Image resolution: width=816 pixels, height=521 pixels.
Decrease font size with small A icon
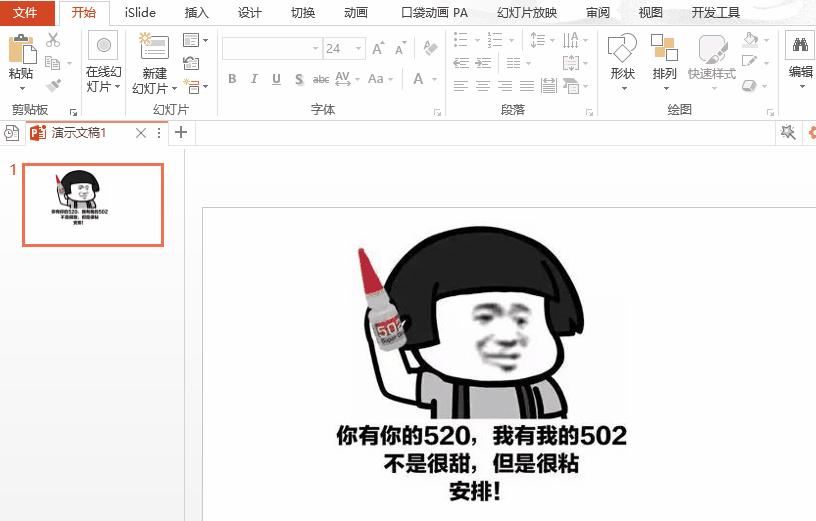click(x=400, y=48)
